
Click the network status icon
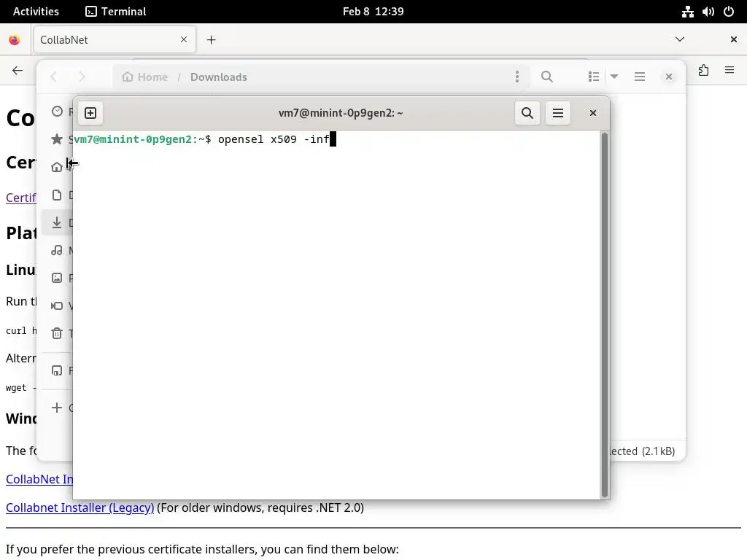click(687, 12)
